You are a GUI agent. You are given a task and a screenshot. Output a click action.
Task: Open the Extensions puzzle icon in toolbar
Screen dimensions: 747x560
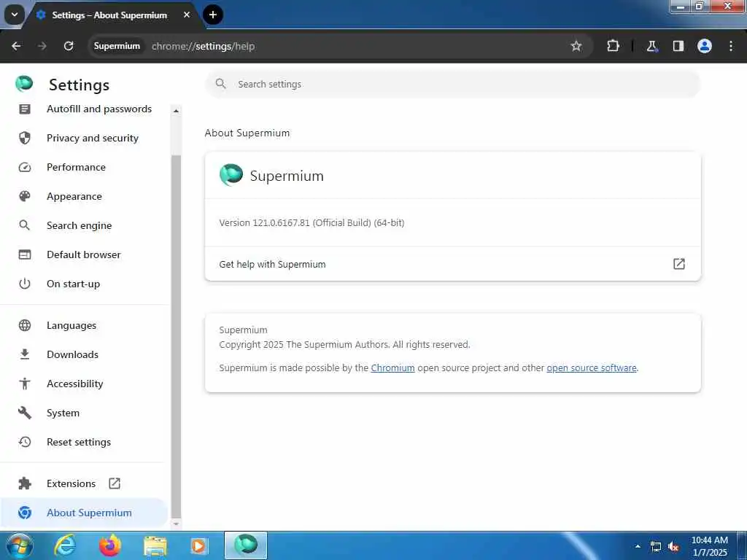pyautogui.click(x=613, y=46)
